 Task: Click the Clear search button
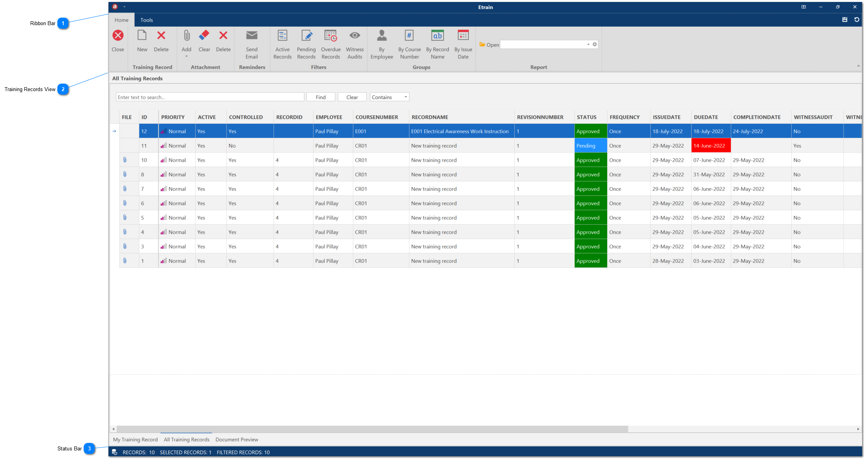[352, 97]
